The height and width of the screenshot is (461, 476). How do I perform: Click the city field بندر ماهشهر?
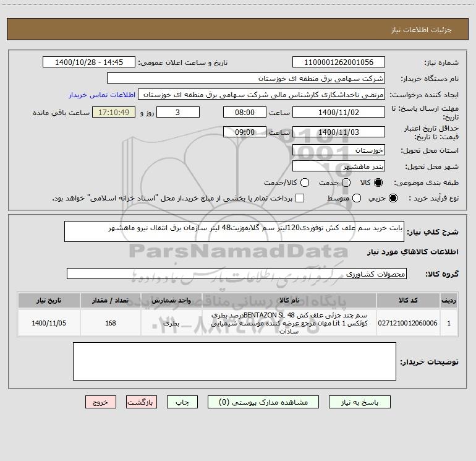[x=339, y=166]
